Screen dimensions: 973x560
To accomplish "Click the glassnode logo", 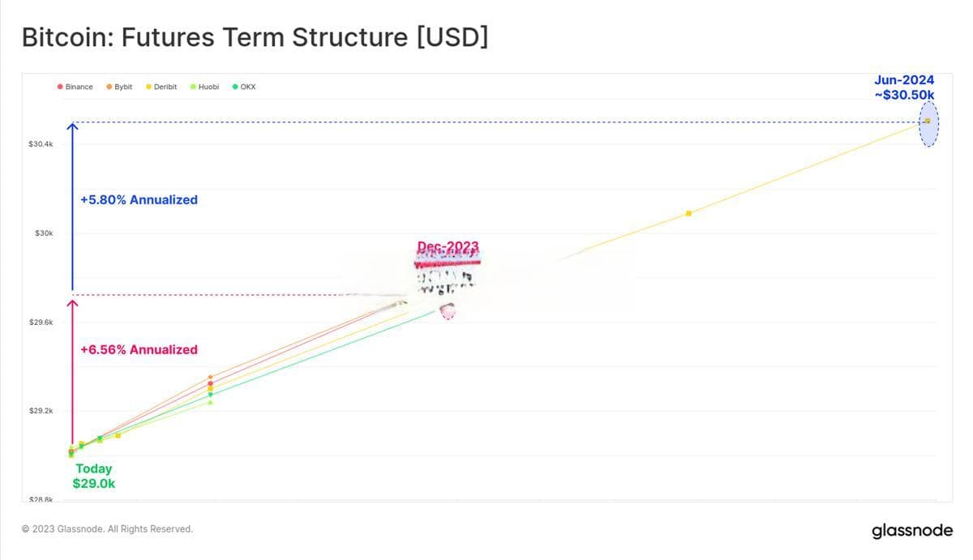I will tap(912, 532).
